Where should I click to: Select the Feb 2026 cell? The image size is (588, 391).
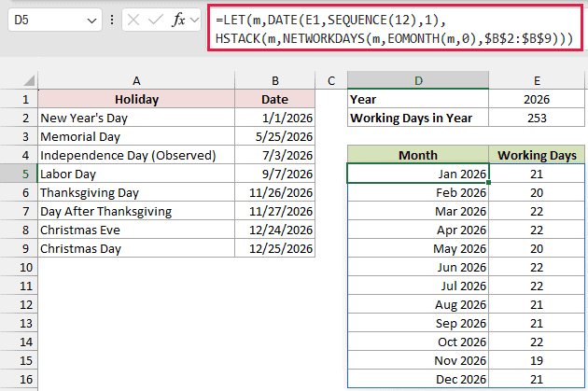point(418,192)
